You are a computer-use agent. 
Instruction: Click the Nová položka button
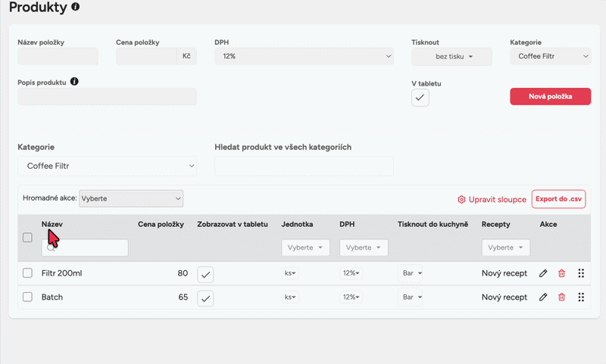(550, 96)
